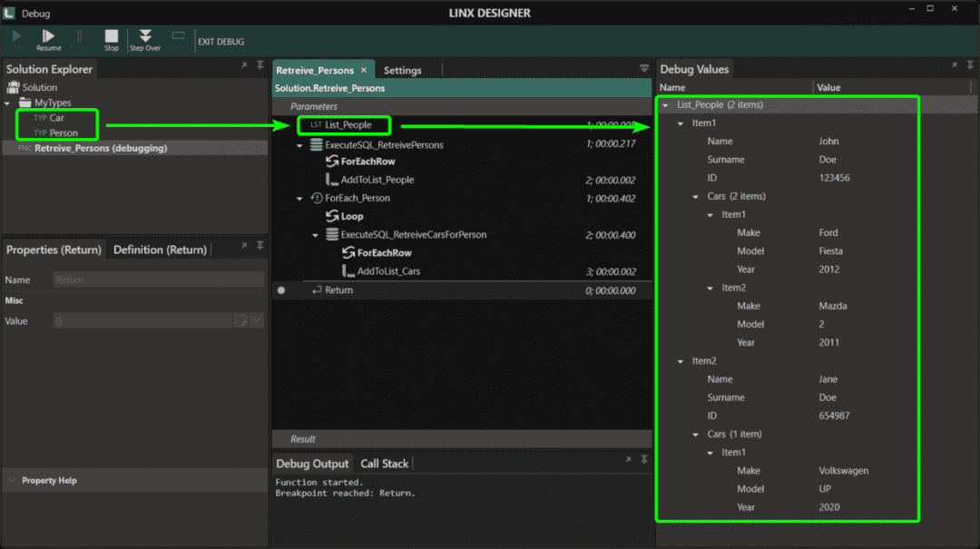The height and width of the screenshot is (549, 980).
Task: Click the Step Over icon
Action: coord(145,36)
